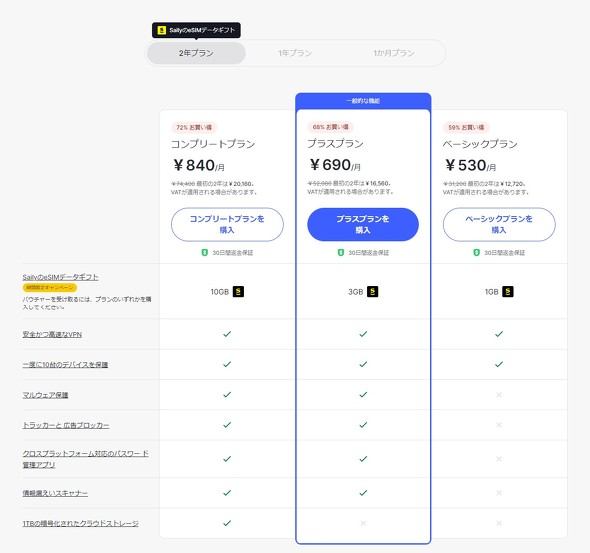The width and height of the screenshot is (590, 553).
Task: Click the Saily icon next to 10GB
Action: [238, 292]
